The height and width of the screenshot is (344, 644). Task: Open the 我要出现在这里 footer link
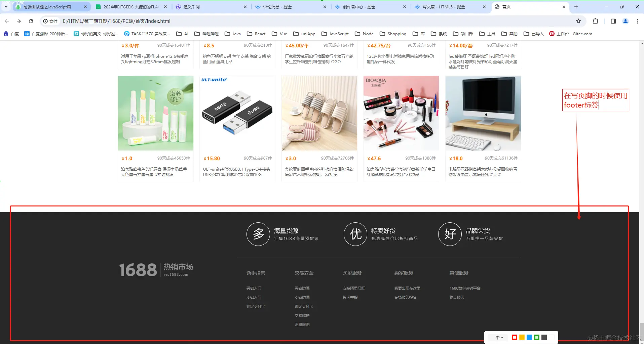click(x=407, y=288)
